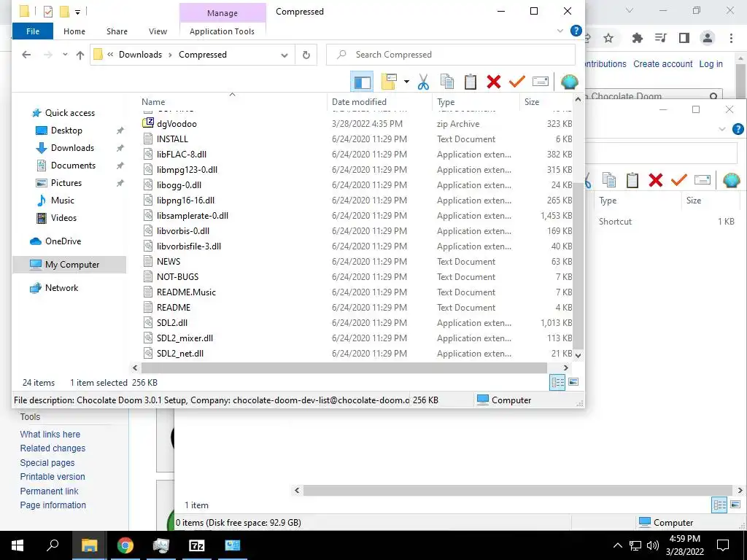Open Chrome from the taskbar
This screenshot has width=747, height=560.
[x=125, y=545]
